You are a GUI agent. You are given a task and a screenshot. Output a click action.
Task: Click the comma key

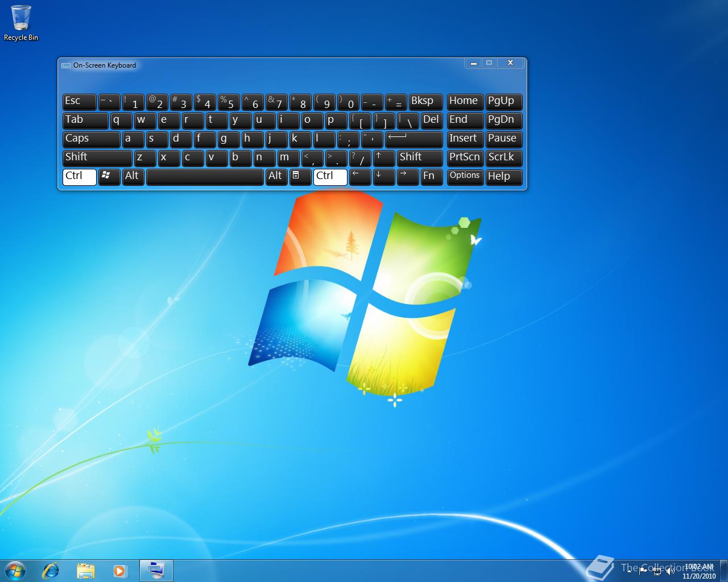coord(312,158)
